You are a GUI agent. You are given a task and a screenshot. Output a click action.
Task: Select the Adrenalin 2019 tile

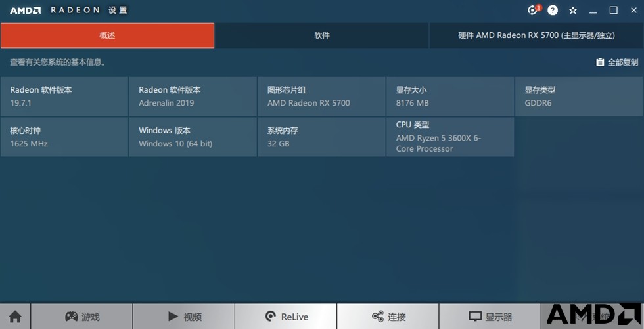193,96
